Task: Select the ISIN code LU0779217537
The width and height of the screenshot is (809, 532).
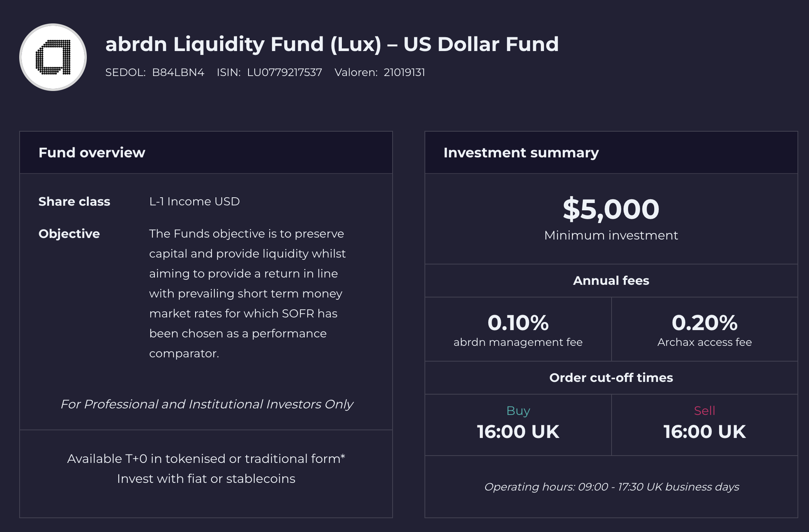Action: coord(284,73)
